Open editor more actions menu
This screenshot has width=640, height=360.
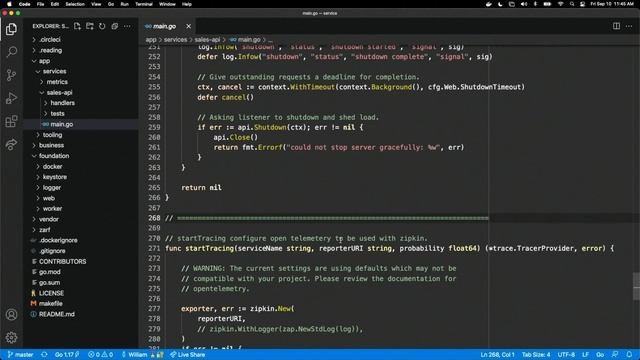629,26
